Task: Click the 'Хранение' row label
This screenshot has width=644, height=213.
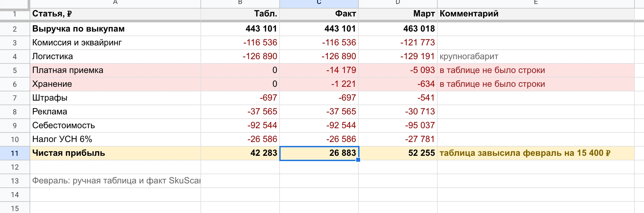Action: 115,84
